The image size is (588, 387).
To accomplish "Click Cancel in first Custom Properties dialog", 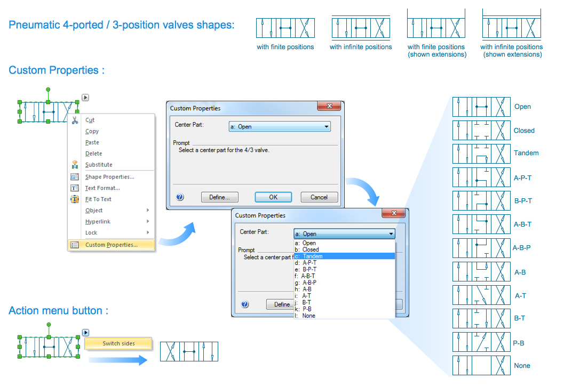I will [x=319, y=197].
